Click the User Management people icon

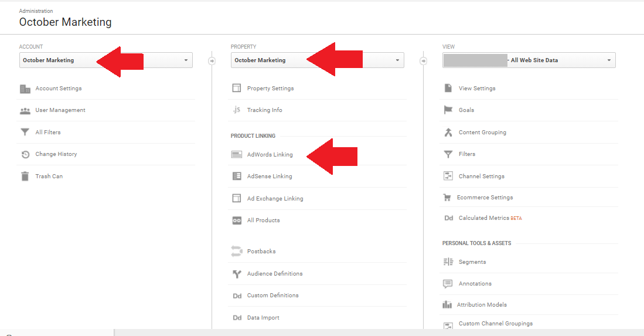tap(25, 110)
